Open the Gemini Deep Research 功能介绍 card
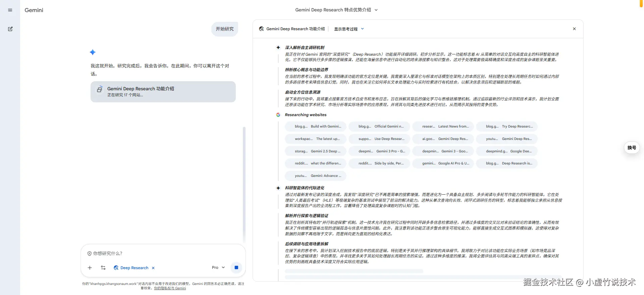 pyautogui.click(x=163, y=92)
